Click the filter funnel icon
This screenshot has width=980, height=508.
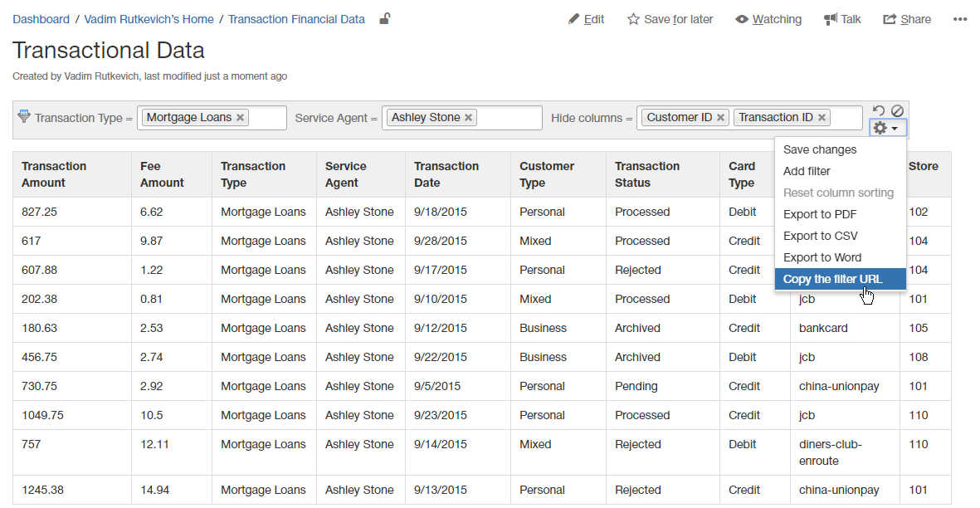point(23,116)
